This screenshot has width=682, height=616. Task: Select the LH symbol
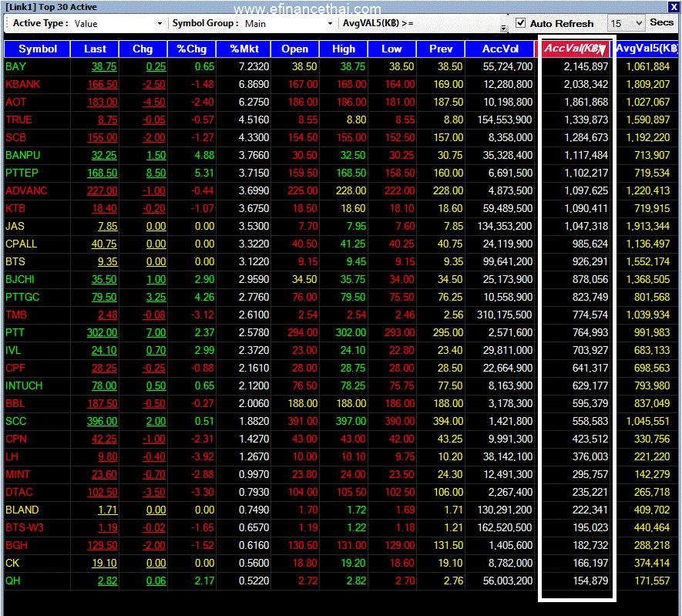coord(12,456)
